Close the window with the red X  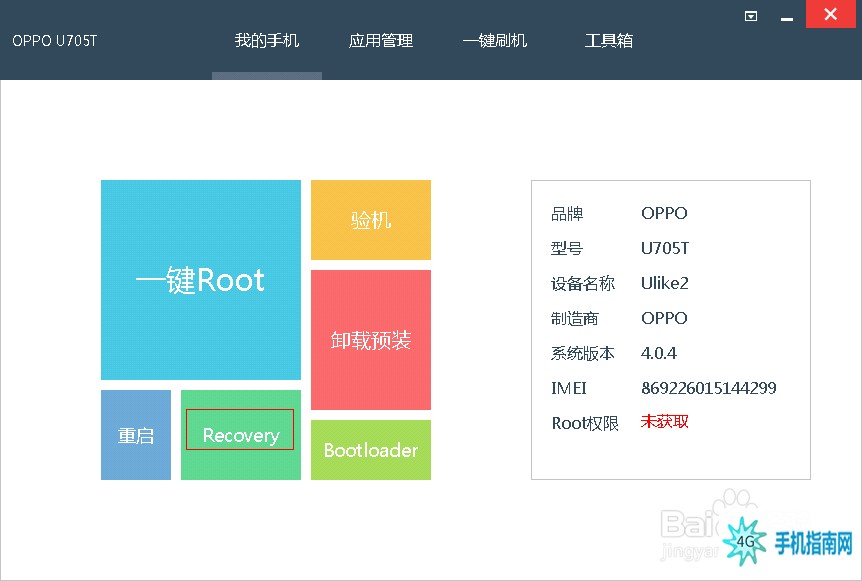(829, 14)
